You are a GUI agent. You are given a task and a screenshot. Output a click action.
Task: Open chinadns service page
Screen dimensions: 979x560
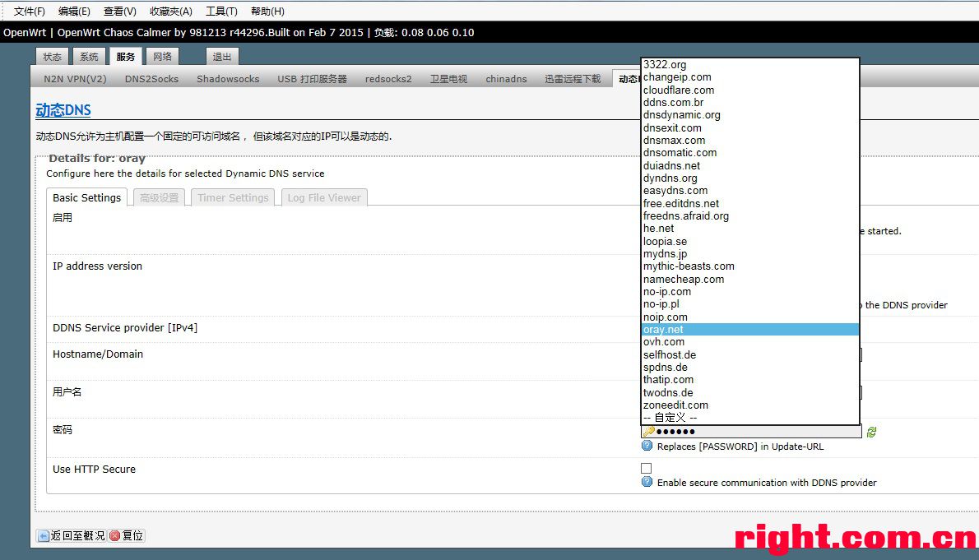(x=506, y=79)
